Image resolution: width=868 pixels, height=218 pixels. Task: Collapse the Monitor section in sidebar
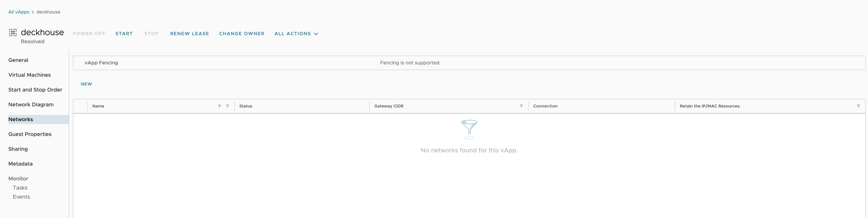coord(18,178)
